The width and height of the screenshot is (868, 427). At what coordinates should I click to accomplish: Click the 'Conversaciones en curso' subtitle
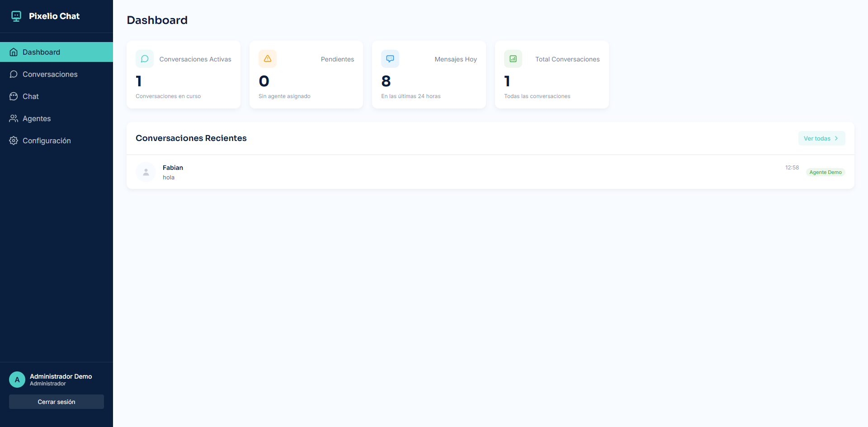coord(168,96)
